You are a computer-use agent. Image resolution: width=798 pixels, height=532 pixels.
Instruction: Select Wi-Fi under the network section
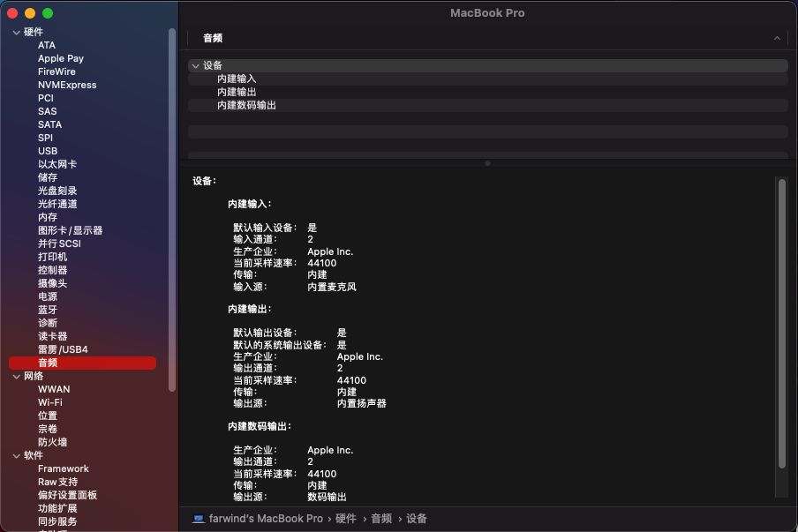[50, 402]
